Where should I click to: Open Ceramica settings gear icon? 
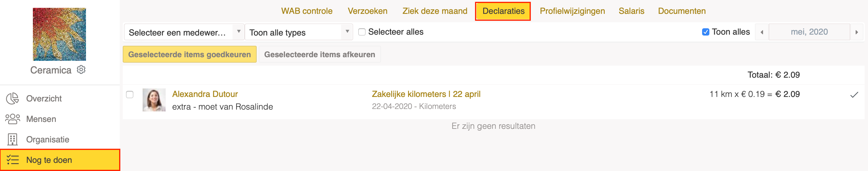click(x=81, y=70)
